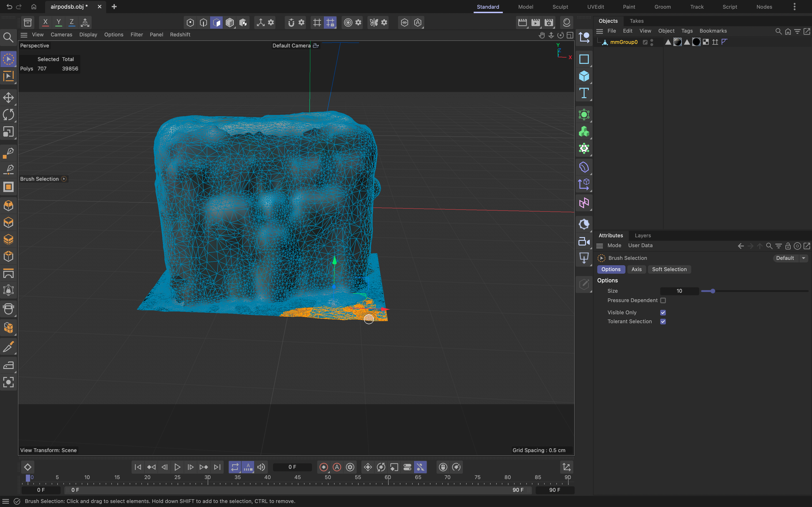
Task: Adjust the brush Size slider
Action: point(713,291)
